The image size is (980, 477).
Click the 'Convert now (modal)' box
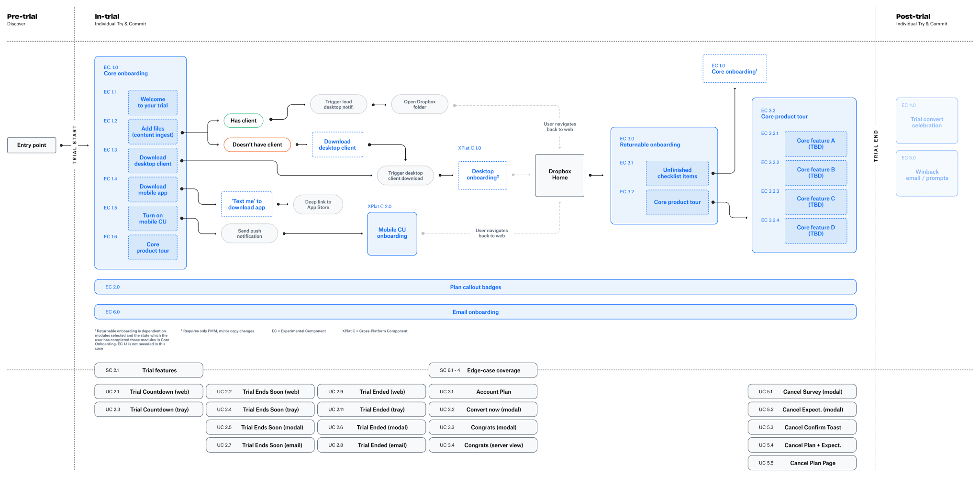tap(483, 410)
